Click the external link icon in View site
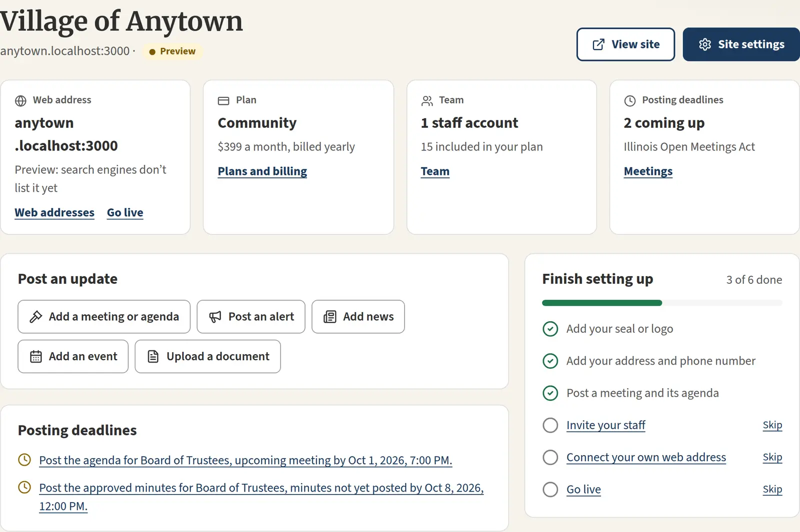Screen dimensions: 800x532 coord(598,44)
